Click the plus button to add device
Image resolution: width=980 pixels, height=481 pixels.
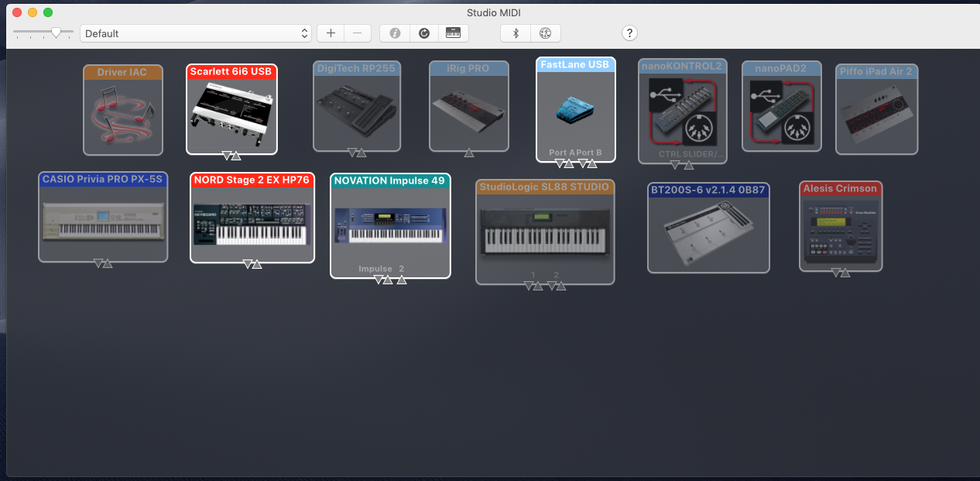331,33
